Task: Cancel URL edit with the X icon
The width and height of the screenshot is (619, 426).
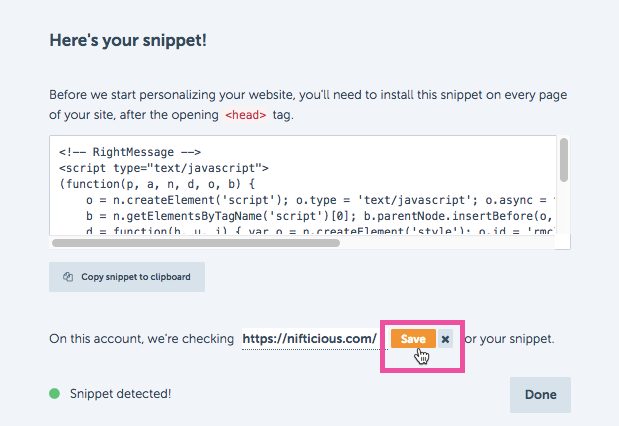Action: (x=445, y=339)
